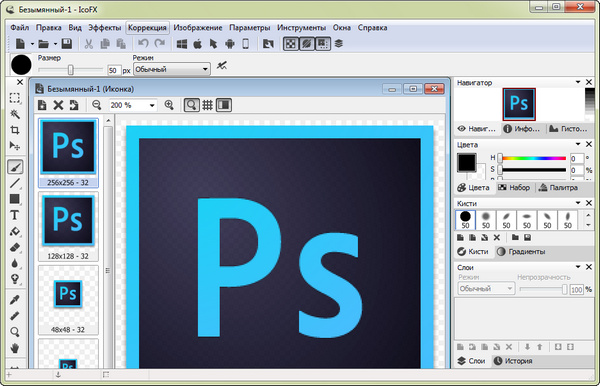Adjust the brush size slider
The width and height of the screenshot is (600, 386).
(x=71, y=70)
